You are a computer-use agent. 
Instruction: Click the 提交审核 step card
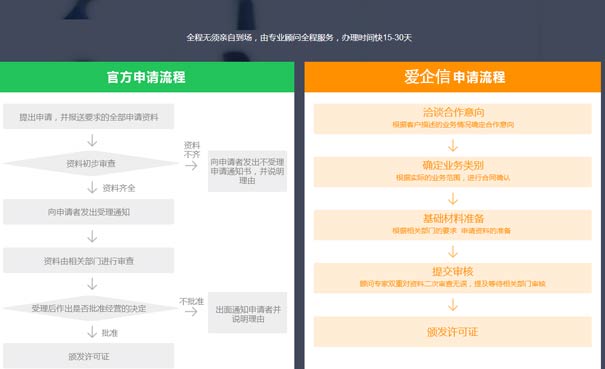pyautogui.click(x=453, y=278)
